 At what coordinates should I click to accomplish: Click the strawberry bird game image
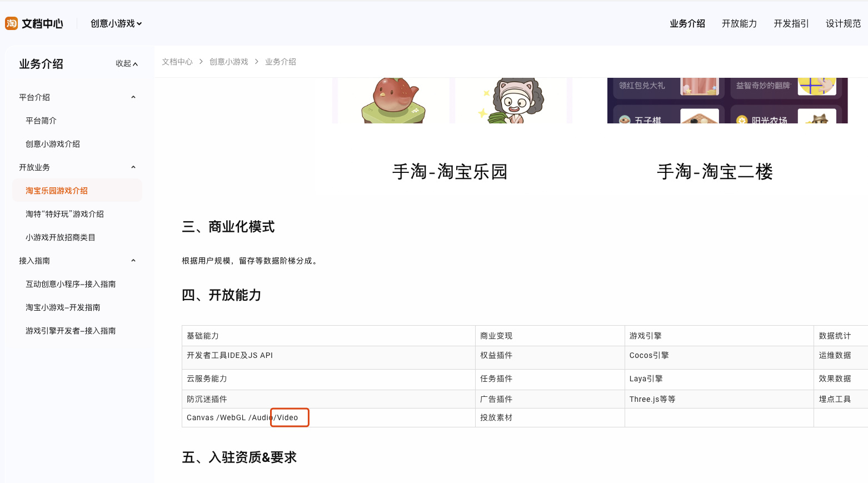pyautogui.click(x=393, y=101)
